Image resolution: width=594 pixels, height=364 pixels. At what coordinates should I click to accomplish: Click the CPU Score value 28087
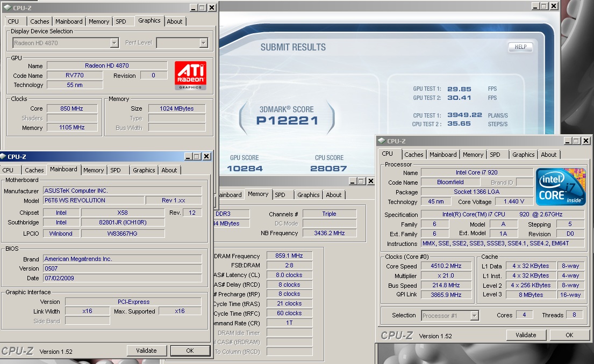click(x=328, y=169)
